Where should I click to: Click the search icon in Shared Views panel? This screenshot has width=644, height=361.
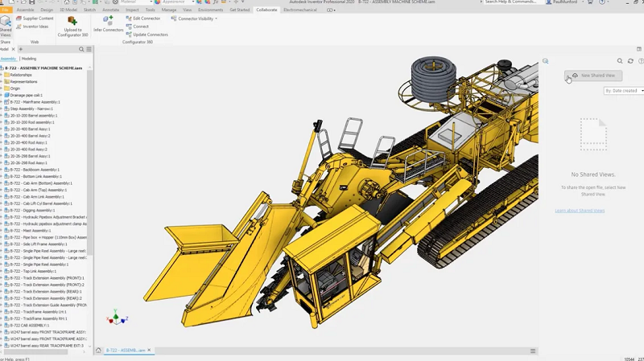click(620, 61)
